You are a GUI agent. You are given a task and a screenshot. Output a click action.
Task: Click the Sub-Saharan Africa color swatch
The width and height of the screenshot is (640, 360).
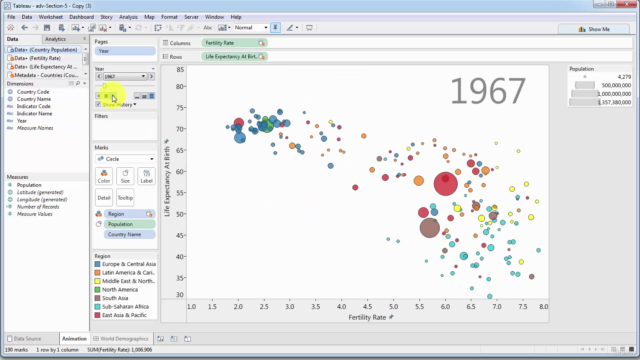[x=98, y=307]
